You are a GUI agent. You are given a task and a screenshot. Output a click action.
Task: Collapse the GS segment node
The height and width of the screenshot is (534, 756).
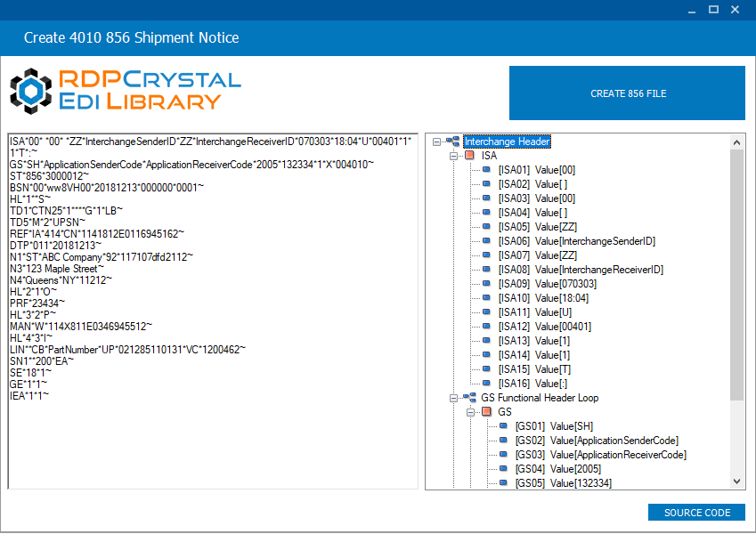click(x=470, y=412)
